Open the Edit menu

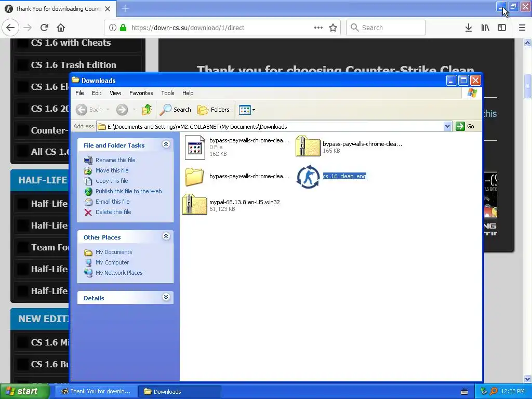click(97, 93)
